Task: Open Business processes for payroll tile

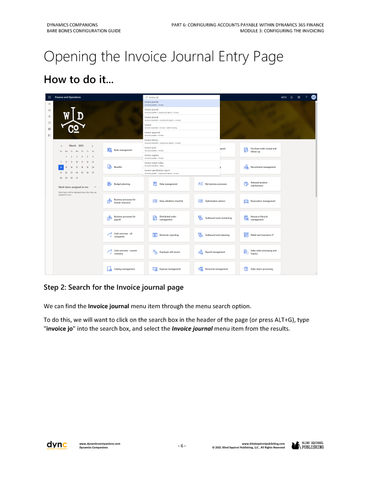Action: (x=124, y=218)
